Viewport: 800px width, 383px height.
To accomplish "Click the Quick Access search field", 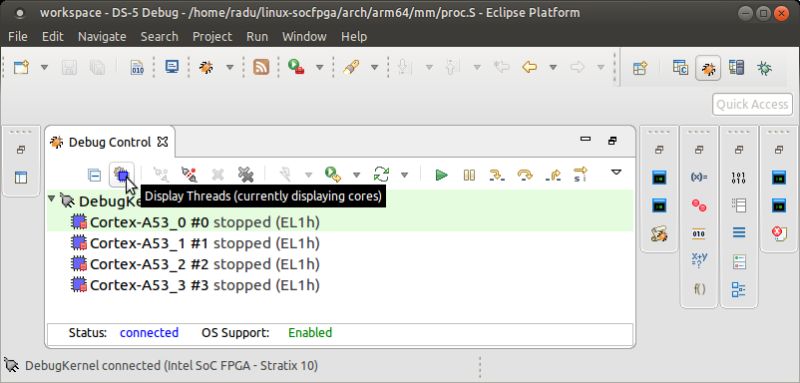I will tap(752, 104).
